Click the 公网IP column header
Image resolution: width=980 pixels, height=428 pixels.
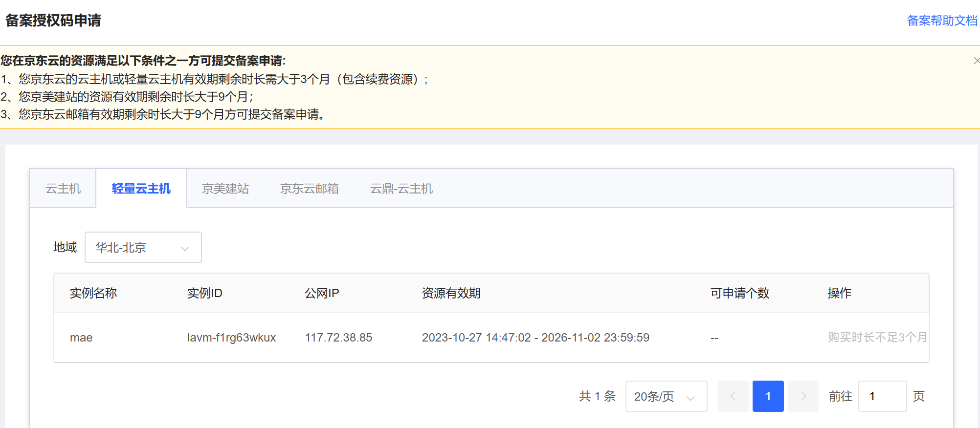click(322, 293)
